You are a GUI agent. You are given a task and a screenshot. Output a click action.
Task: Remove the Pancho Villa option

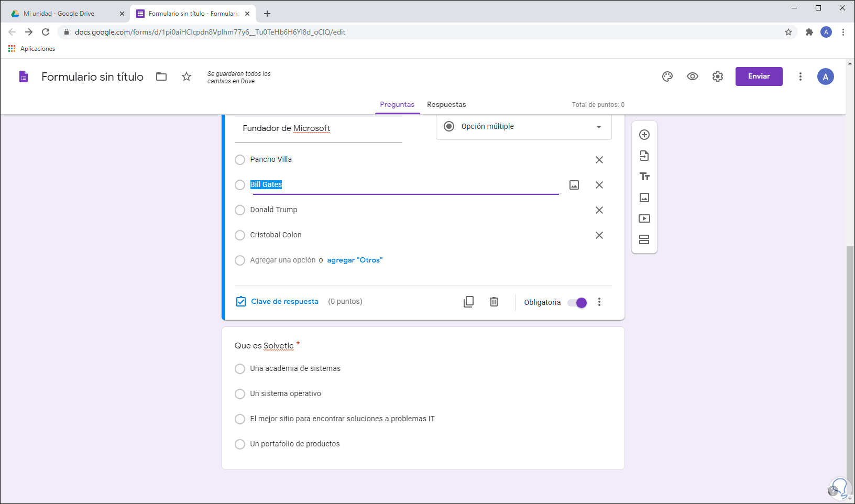pos(599,160)
